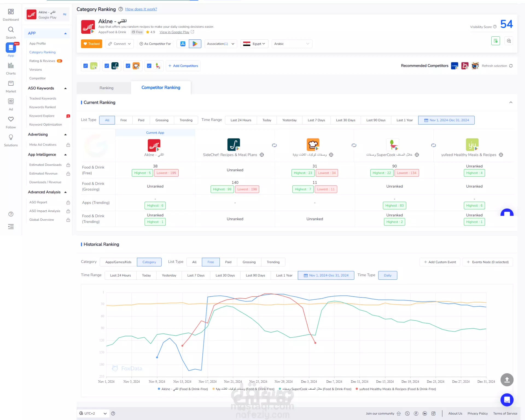The height and width of the screenshot is (420, 525).
Task: Click the green export report icon
Action: [495, 41]
